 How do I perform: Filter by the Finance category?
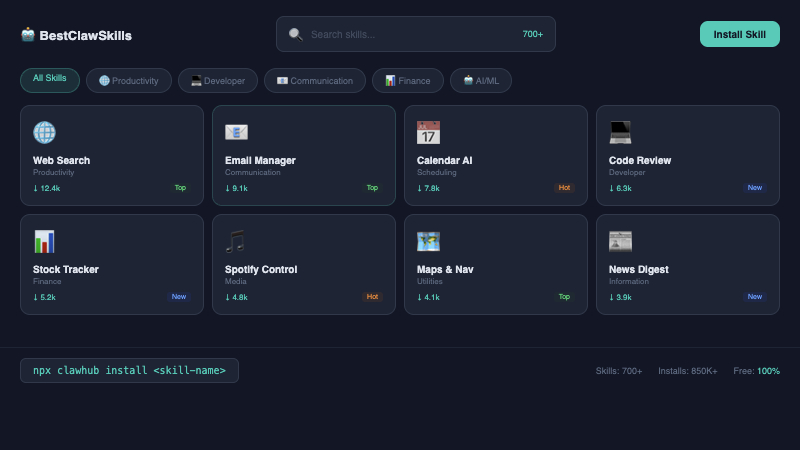[408, 81]
